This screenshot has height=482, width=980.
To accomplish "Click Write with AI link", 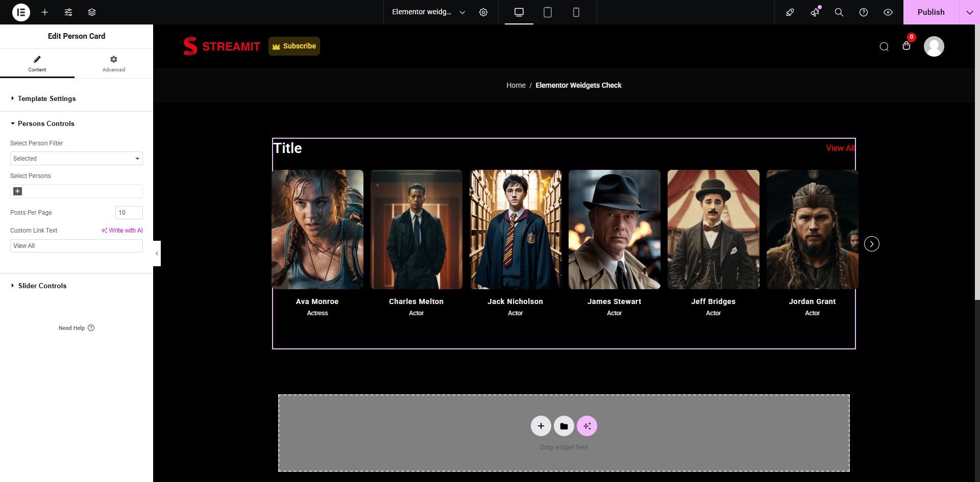I will 122,231.
